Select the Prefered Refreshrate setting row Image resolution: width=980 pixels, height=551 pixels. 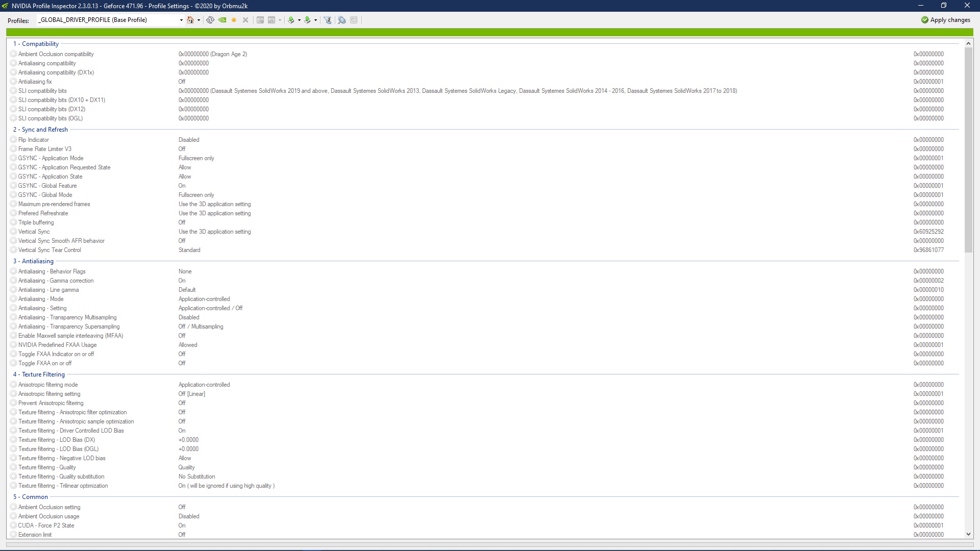pos(484,213)
